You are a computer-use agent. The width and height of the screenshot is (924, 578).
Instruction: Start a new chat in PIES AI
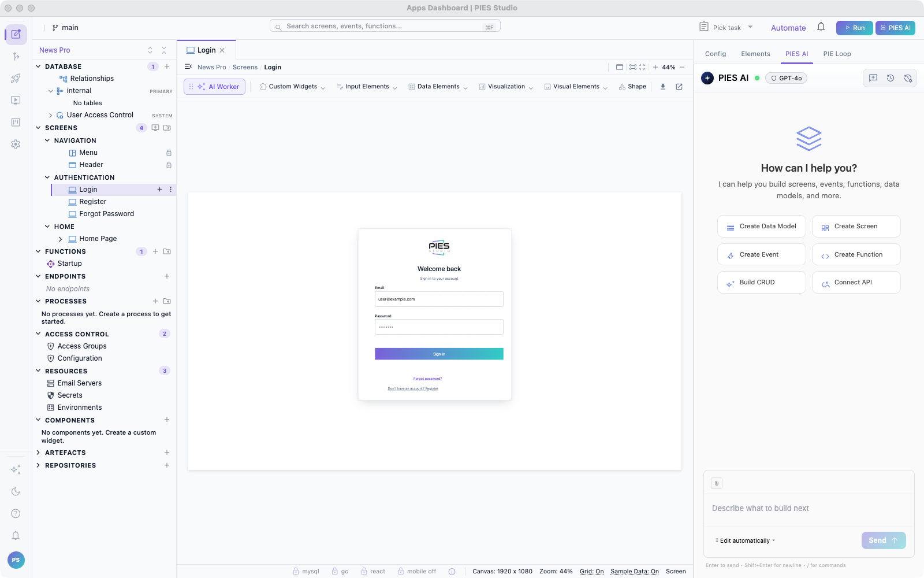pos(873,78)
